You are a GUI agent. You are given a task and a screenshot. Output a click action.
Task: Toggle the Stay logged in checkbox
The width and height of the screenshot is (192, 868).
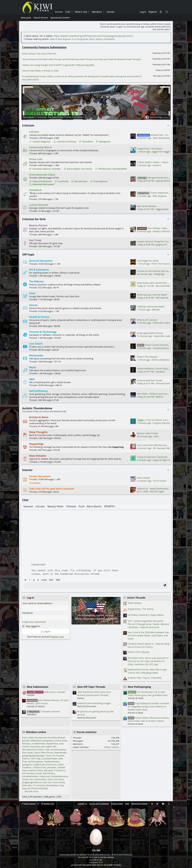[x=23, y=626]
